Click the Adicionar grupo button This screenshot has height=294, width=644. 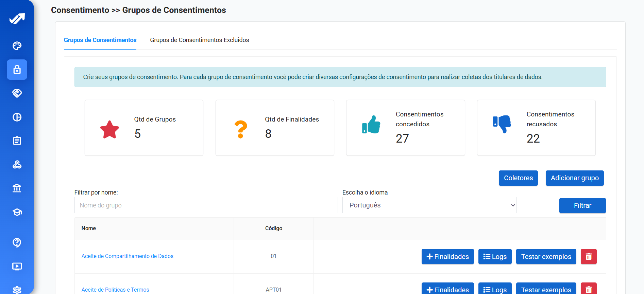tap(574, 178)
